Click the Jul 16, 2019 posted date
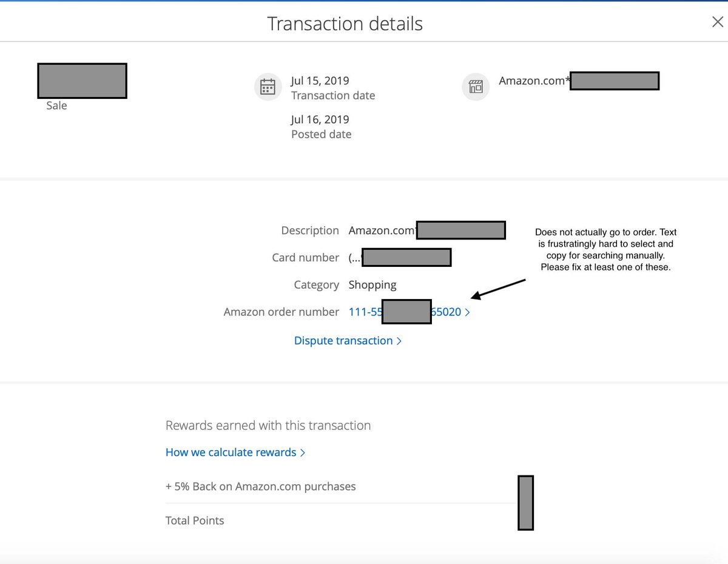 (320, 119)
